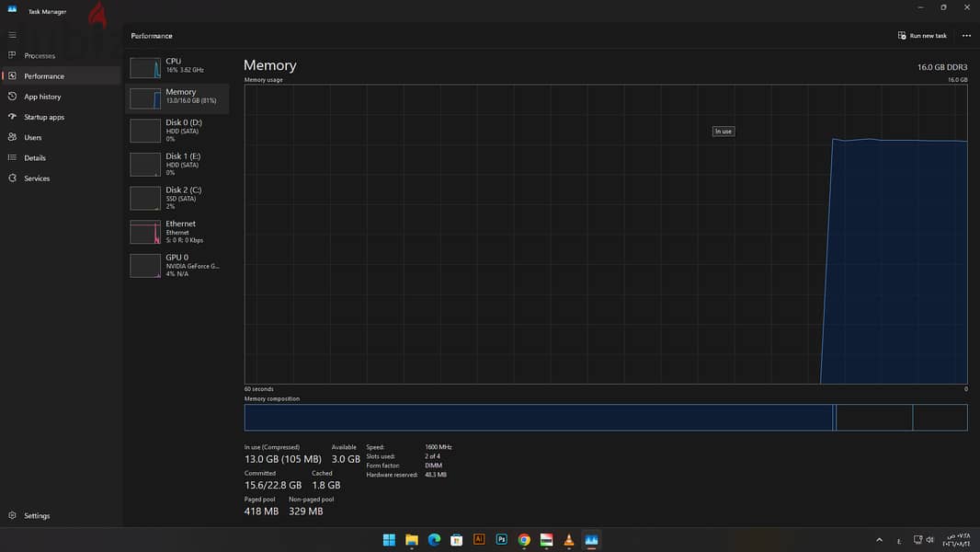
Task: Select GPU 0 NVIDIA GeForce entry
Action: click(x=177, y=265)
